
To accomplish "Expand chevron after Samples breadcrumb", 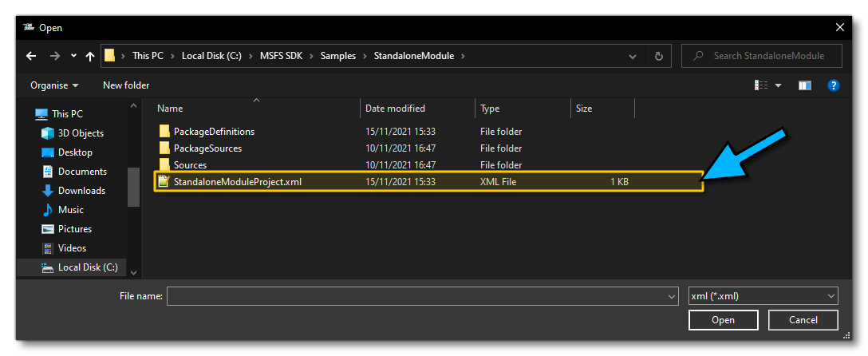I will pyautogui.click(x=365, y=56).
